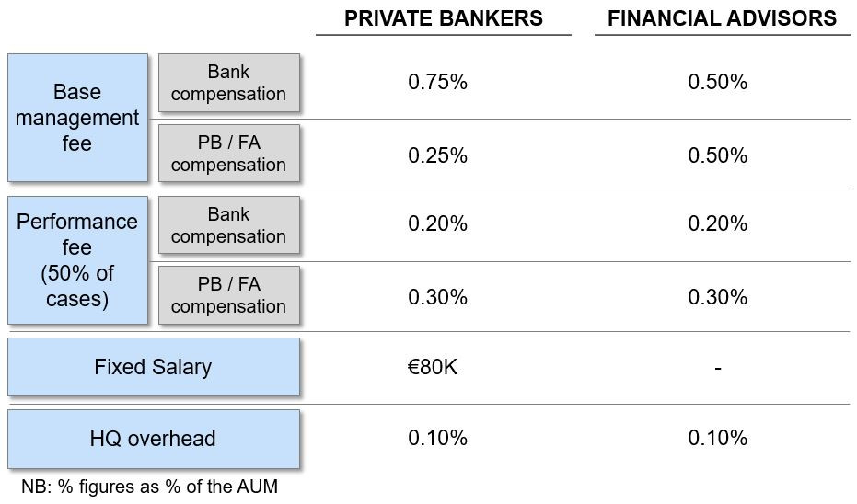Select the Base management fee box
This screenshot has height=504, width=857.
77,118
